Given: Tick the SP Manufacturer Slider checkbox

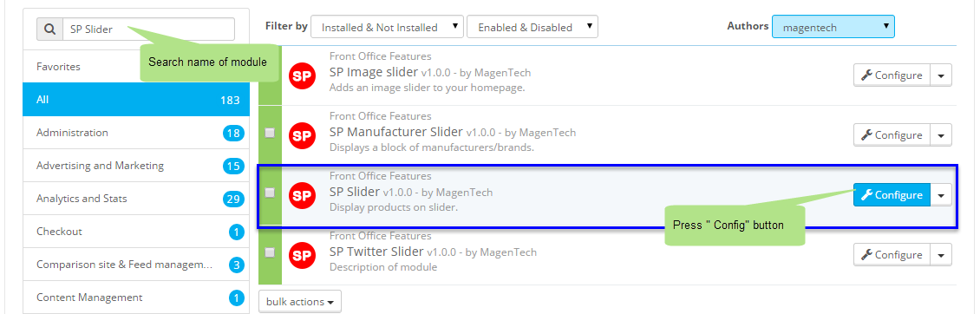Looking at the screenshot, I should click(270, 133).
